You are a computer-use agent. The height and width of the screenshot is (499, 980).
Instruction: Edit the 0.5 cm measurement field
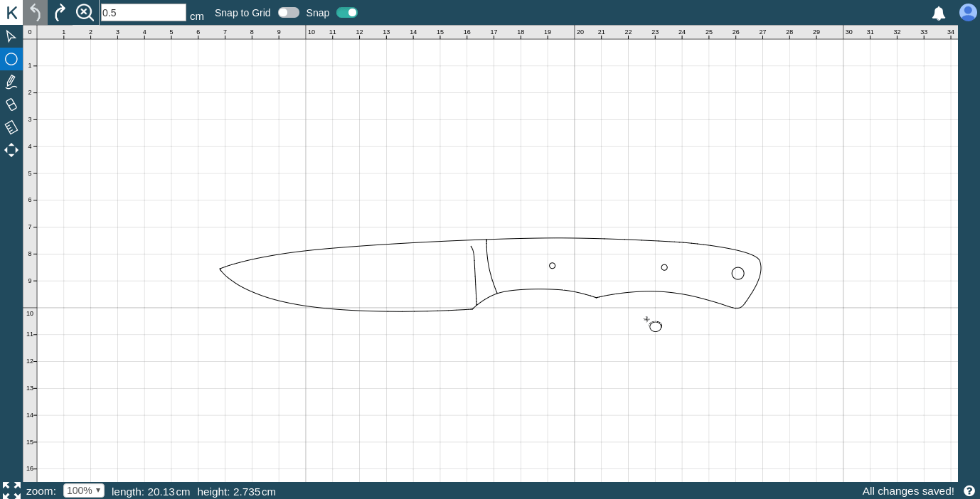click(144, 12)
